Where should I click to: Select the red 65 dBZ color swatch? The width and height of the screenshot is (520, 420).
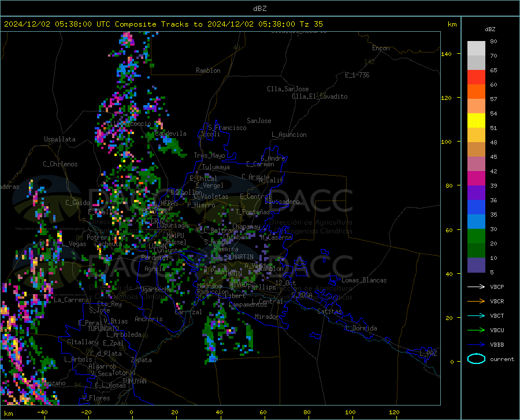pos(476,77)
